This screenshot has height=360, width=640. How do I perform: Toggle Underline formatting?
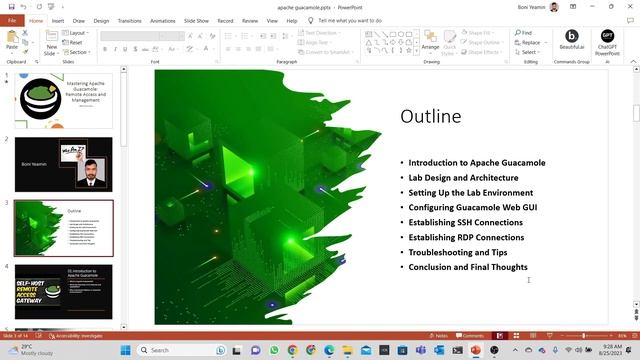pos(125,49)
